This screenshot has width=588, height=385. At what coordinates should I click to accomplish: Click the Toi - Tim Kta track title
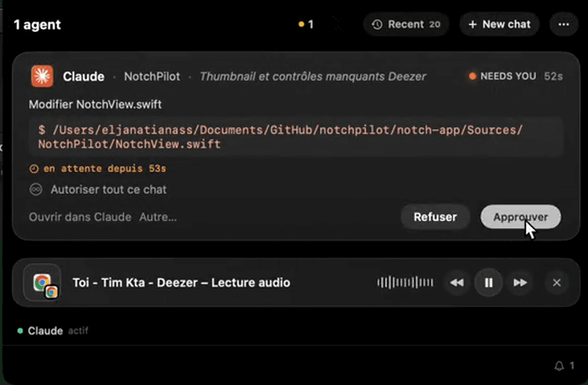[181, 283]
